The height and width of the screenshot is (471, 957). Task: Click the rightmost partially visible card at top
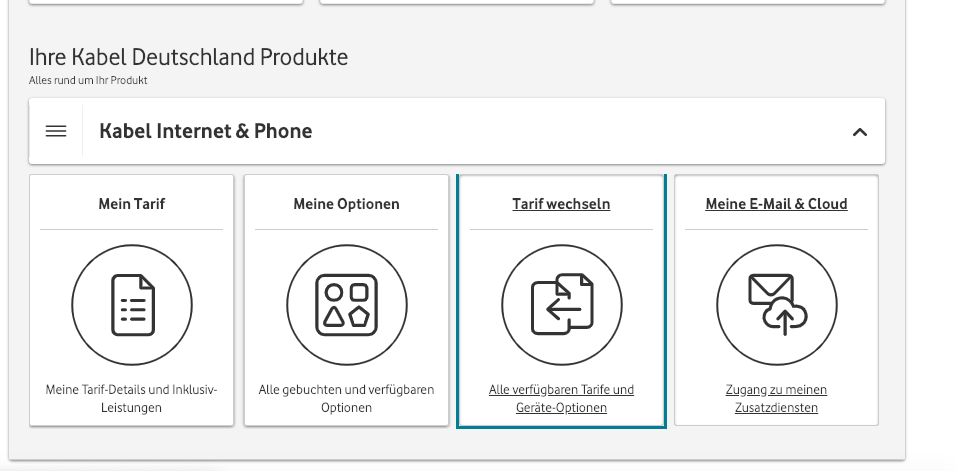(x=748, y=2)
